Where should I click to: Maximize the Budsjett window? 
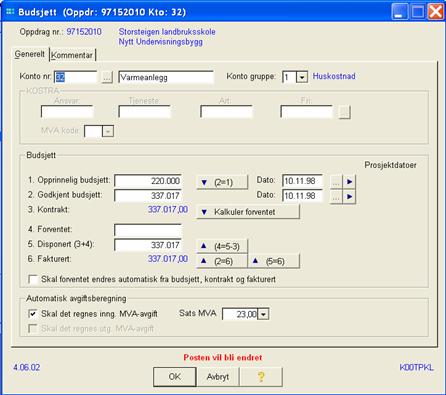(418, 12)
